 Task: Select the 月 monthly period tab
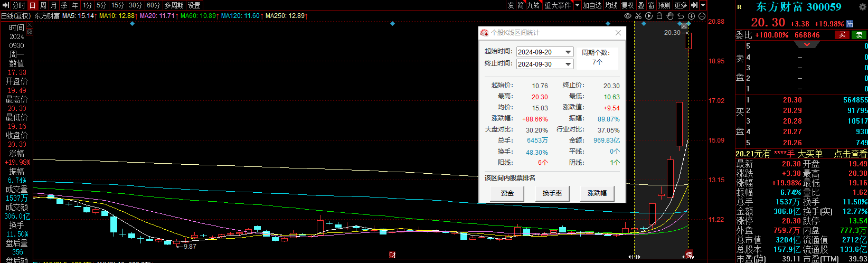pyautogui.click(x=54, y=5)
